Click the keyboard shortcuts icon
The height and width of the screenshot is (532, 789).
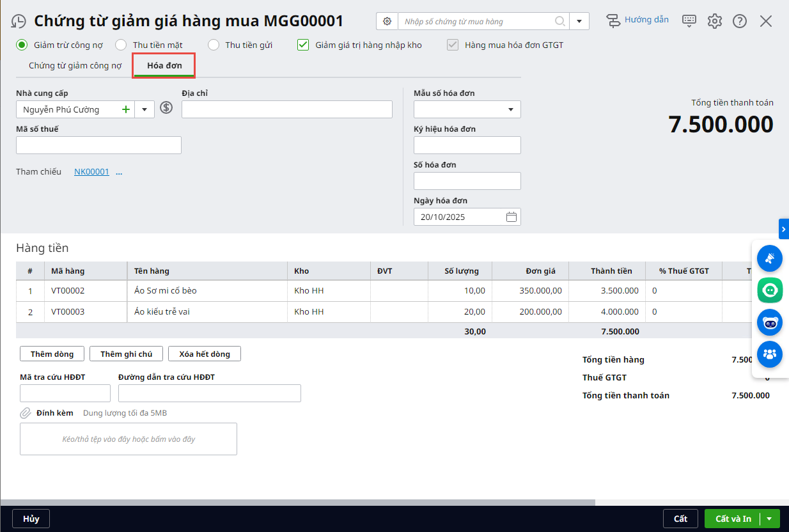coord(689,20)
